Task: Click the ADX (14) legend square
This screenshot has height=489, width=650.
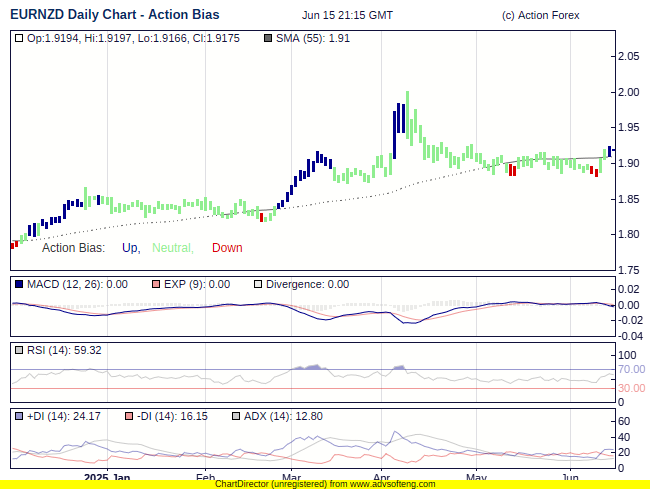Action: 236,416
